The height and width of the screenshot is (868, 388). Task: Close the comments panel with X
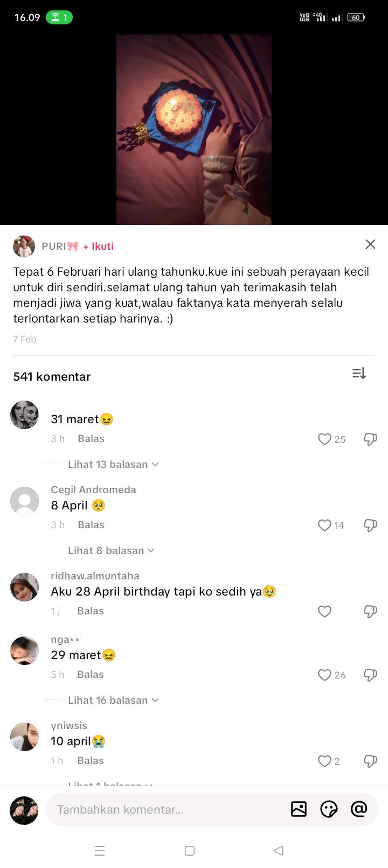[370, 244]
